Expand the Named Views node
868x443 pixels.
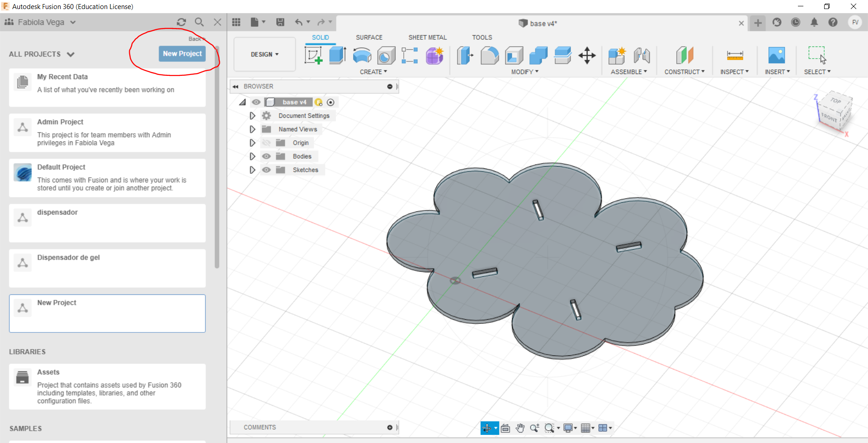(x=252, y=129)
